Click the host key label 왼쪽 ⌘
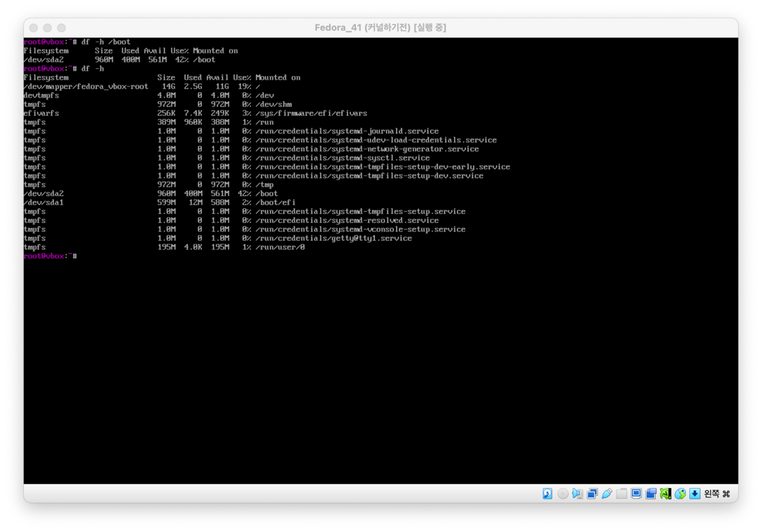Image resolution: width=762 pixels, height=532 pixels. (x=717, y=493)
